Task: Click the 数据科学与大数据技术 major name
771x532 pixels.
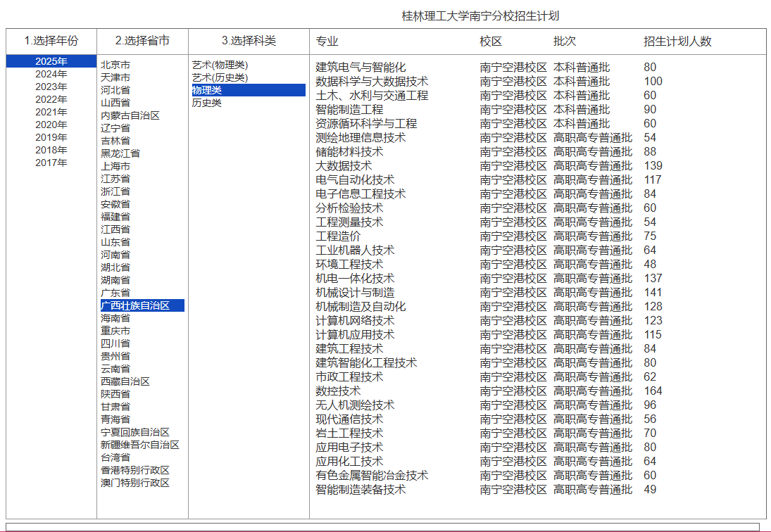Action: 372,82
